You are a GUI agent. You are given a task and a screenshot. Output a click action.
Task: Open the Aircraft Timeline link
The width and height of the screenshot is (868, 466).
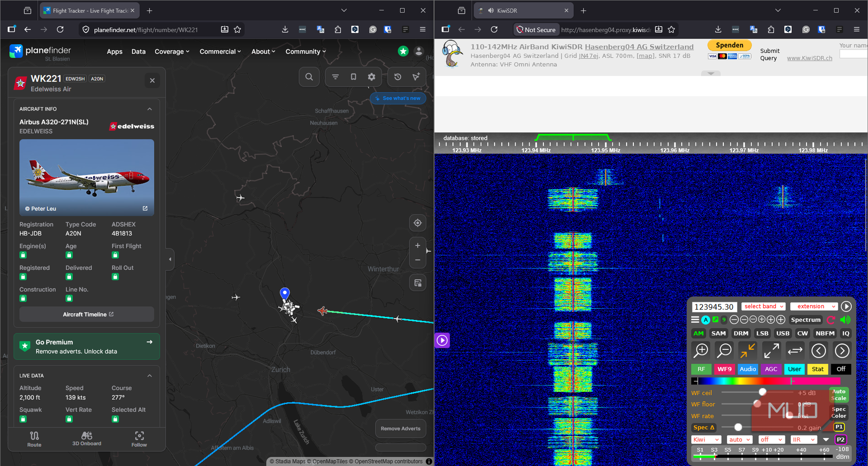[87, 315]
